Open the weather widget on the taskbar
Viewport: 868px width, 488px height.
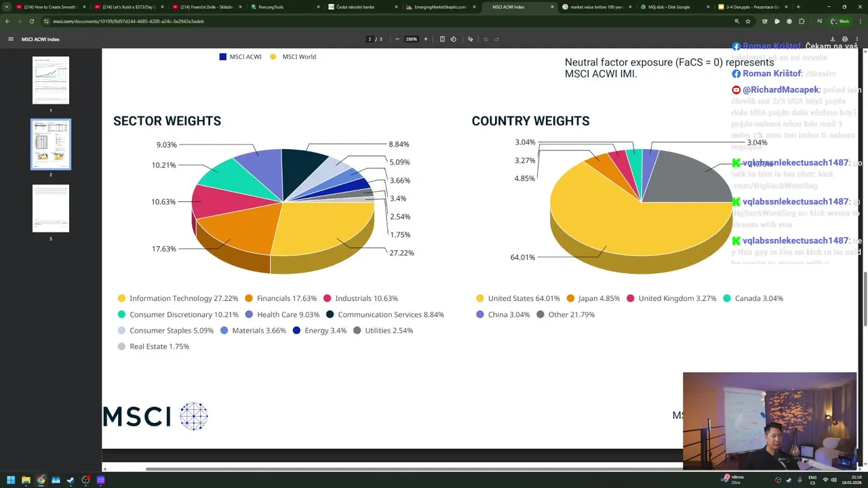tap(734, 479)
